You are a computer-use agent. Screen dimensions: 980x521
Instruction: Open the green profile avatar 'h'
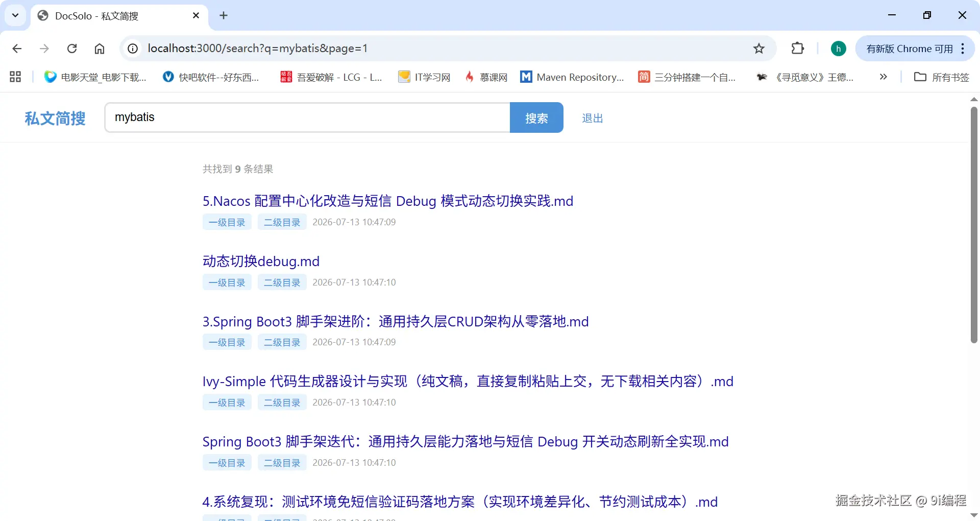[x=838, y=49]
